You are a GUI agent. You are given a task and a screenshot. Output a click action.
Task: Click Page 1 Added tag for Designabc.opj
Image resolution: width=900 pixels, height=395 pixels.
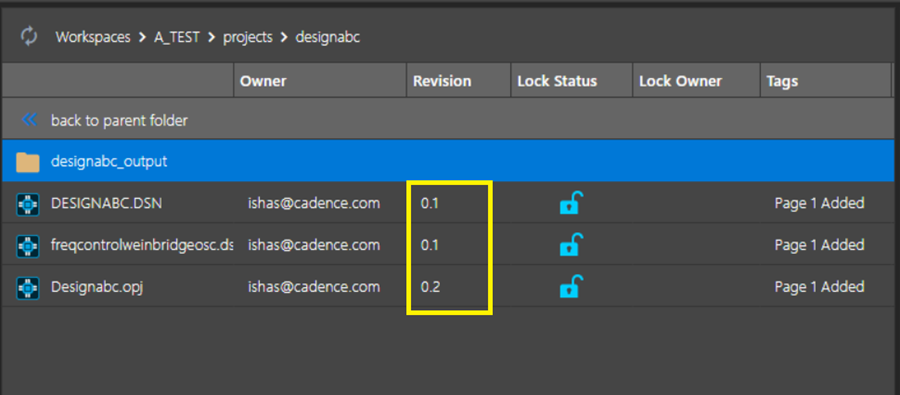(x=819, y=286)
